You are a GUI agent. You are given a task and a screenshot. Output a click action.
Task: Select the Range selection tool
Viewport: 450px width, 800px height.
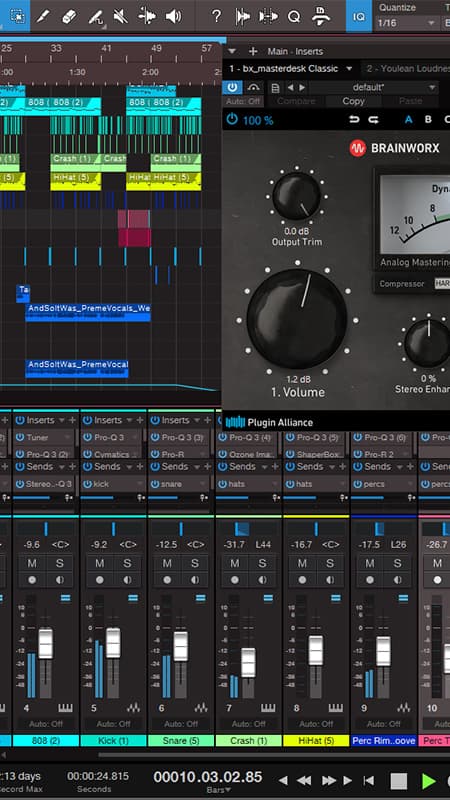tap(17, 16)
